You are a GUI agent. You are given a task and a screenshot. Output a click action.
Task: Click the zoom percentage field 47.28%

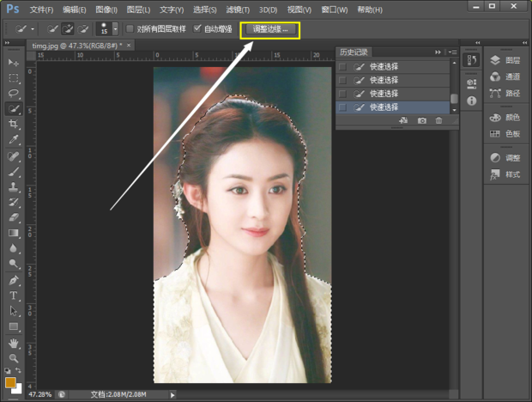[40, 394]
